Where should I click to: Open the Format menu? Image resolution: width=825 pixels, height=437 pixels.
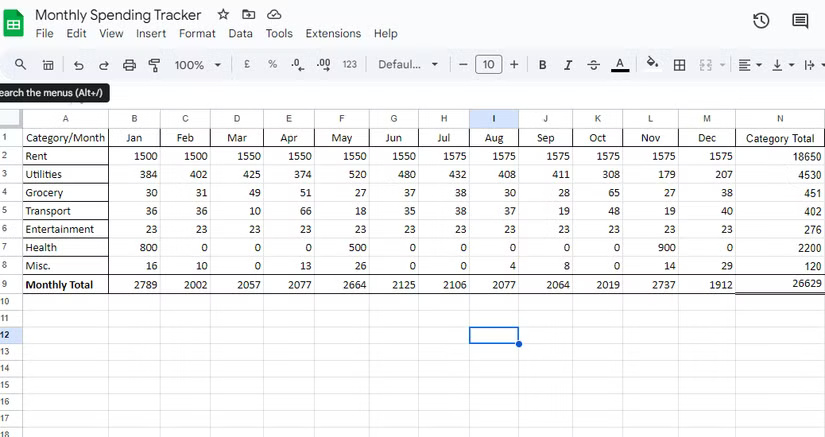tap(197, 33)
